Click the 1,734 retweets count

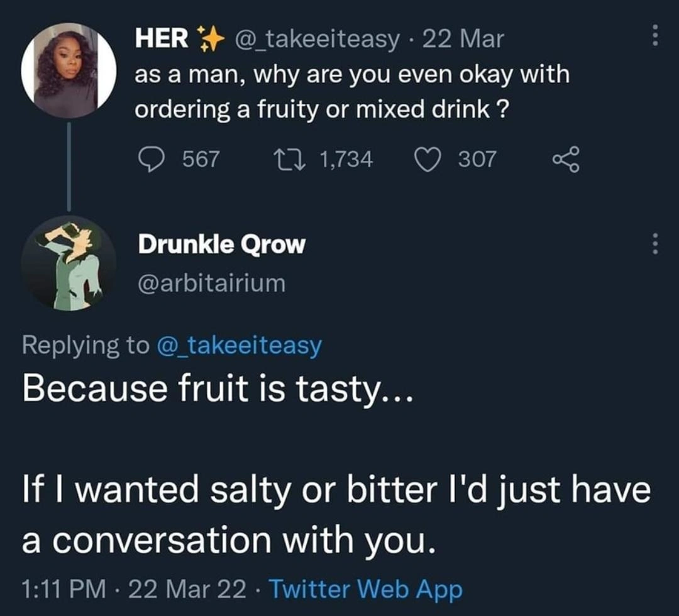click(x=346, y=160)
